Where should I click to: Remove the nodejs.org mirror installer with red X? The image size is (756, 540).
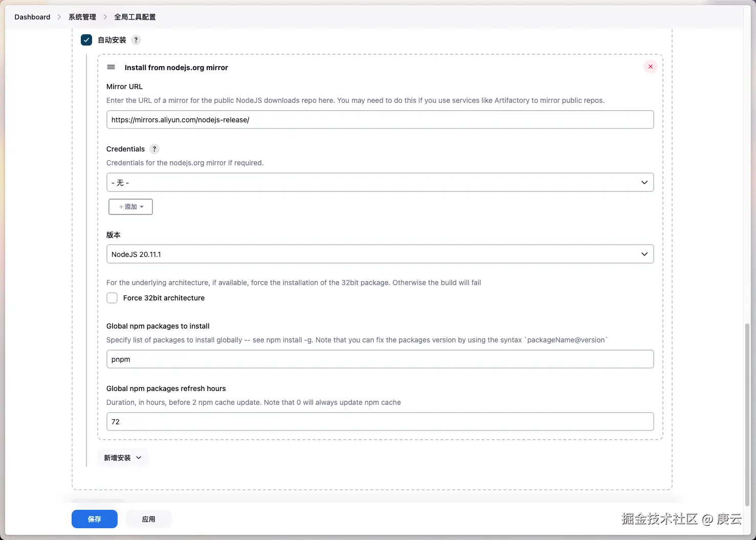[650, 67]
